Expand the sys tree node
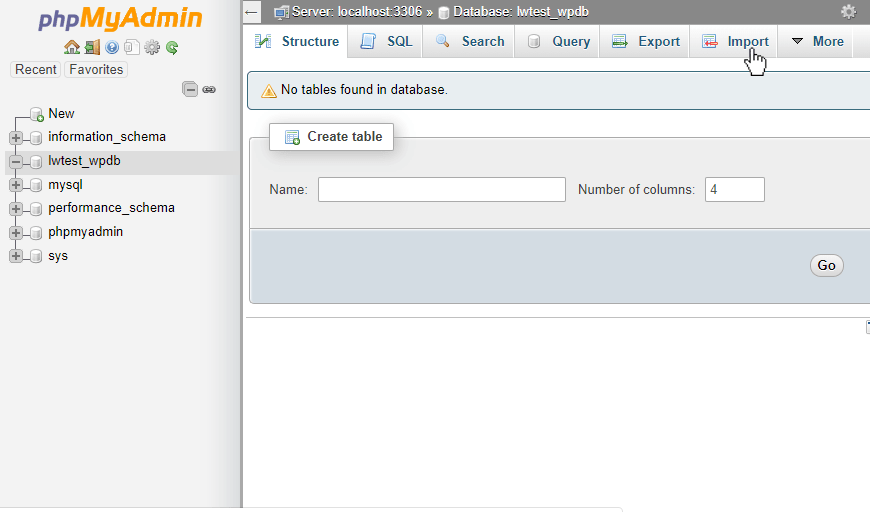Viewport: 870px width, 512px height. 16,256
